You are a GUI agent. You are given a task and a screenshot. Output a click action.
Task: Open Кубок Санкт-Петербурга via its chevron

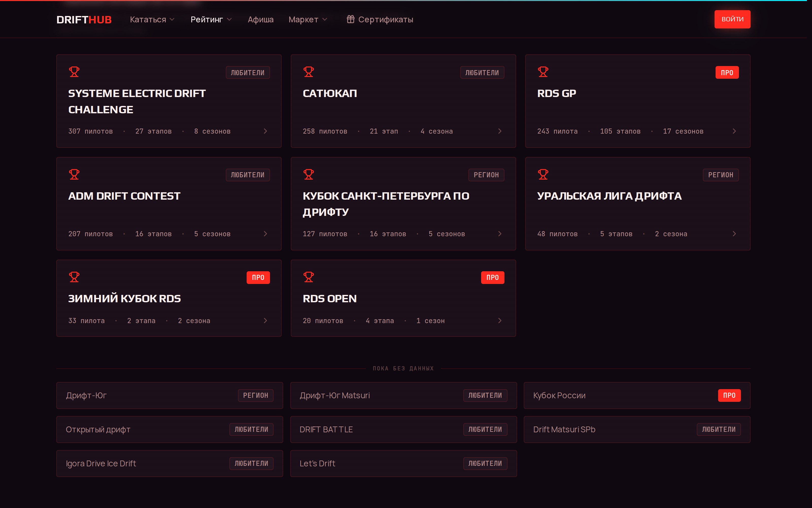click(x=500, y=233)
